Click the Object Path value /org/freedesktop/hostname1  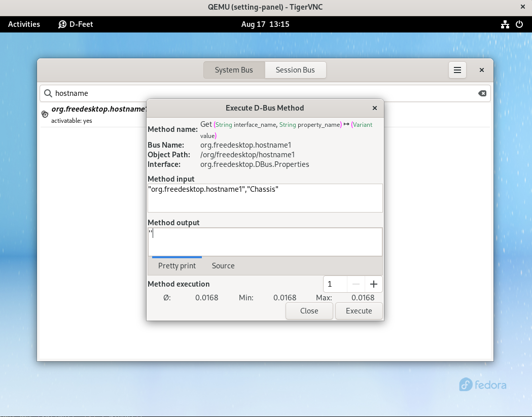pos(247,155)
